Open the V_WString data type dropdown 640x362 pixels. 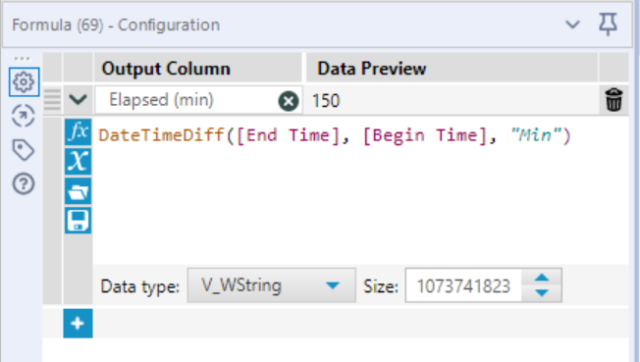(x=271, y=286)
